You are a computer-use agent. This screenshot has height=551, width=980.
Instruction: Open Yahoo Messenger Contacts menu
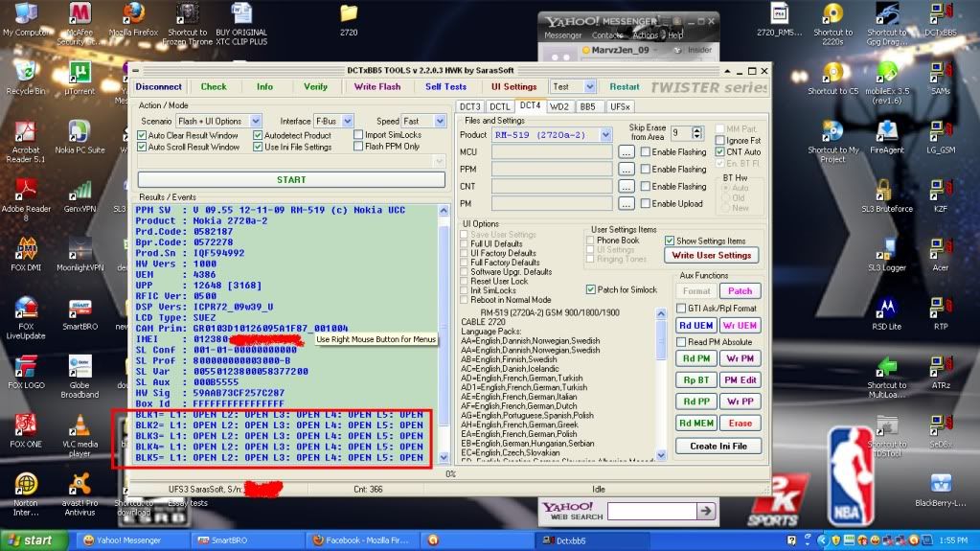point(607,35)
